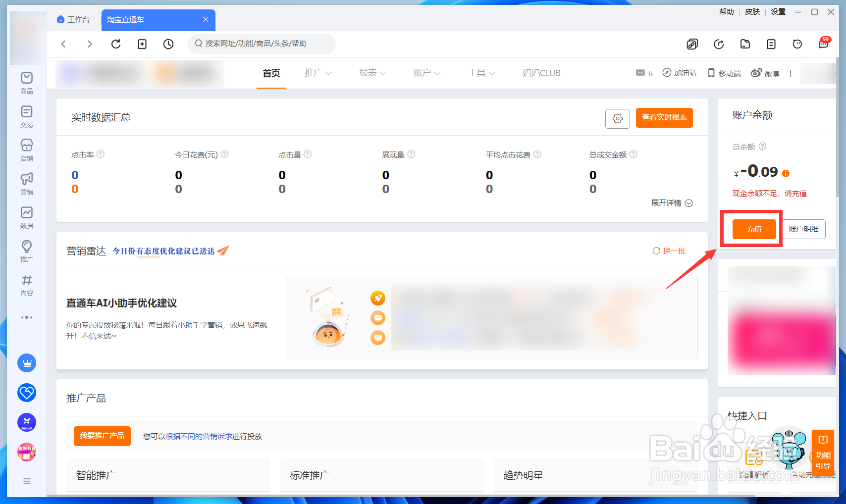The image size is (846, 504).
Task: Select the 智能推广 card
Action: pyautogui.click(x=168, y=475)
